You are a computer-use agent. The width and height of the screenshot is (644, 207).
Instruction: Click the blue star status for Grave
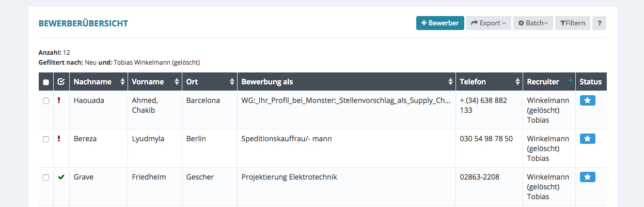tap(588, 177)
